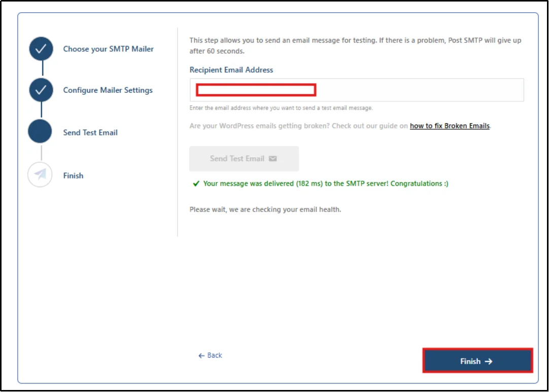Click the Send Test Email button
The width and height of the screenshot is (549, 392).
coord(244,159)
